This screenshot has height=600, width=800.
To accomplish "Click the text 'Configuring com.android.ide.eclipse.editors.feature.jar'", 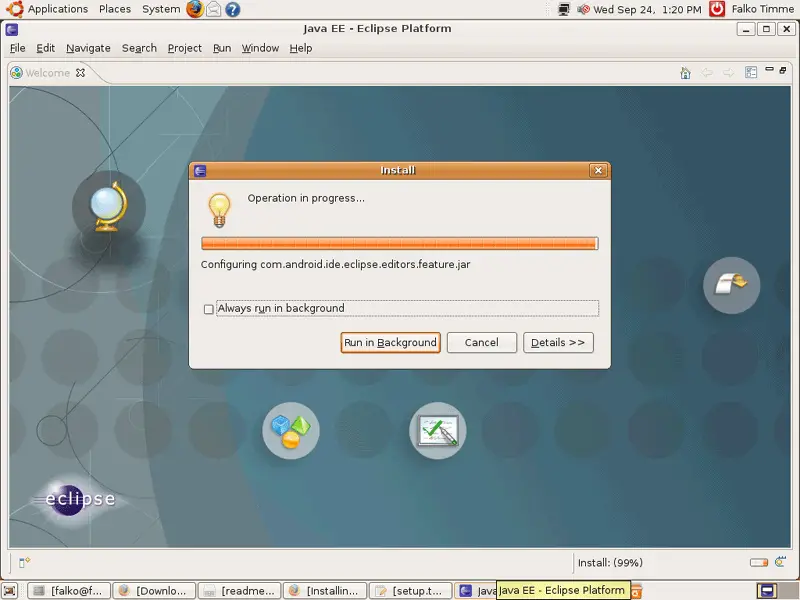I will (x=335, y=264).
